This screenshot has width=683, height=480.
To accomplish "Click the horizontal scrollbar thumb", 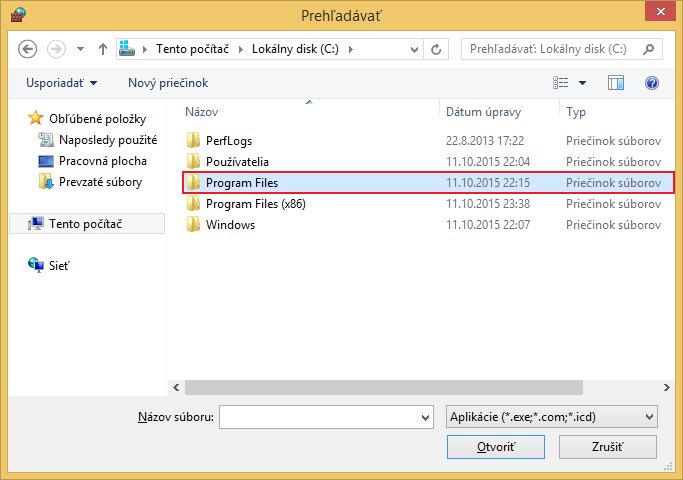I will (x=384, y=387).
